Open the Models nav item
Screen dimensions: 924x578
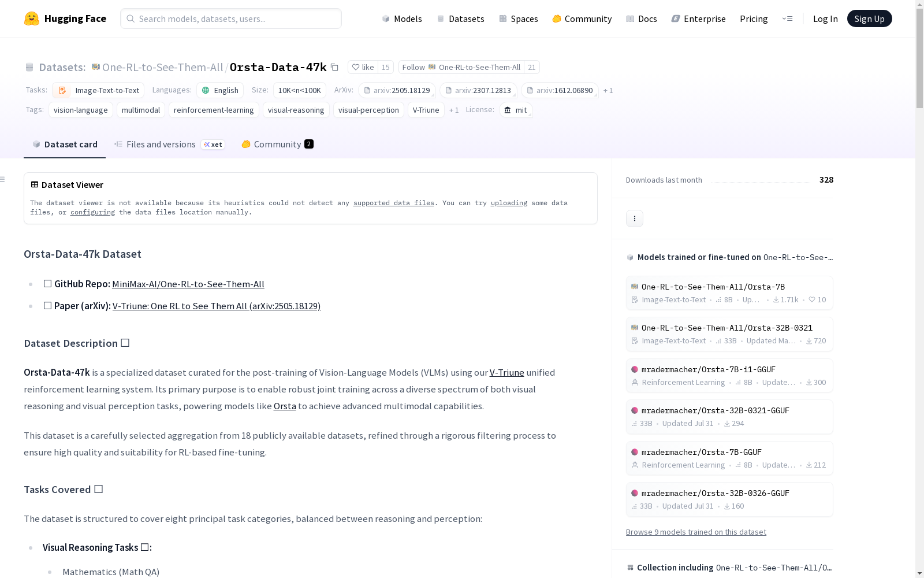pyautogui.click(x=402, y=18)
